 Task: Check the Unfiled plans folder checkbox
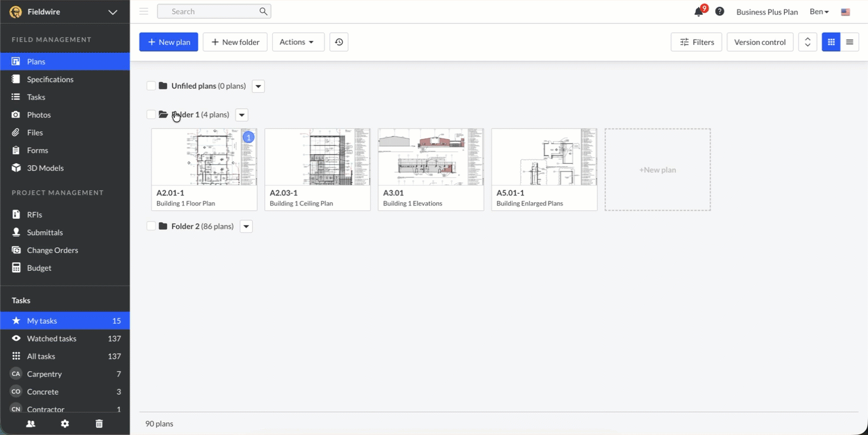click(x=151, y=86)
